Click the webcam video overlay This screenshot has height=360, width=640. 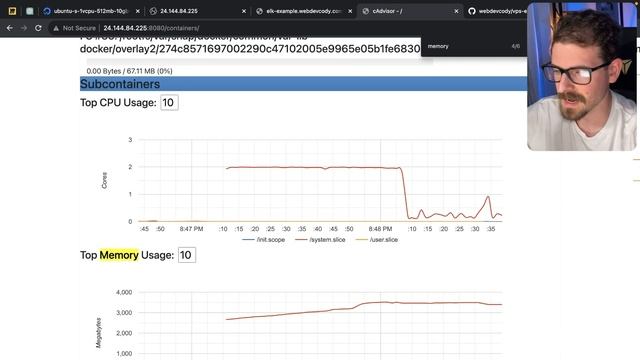point(582,77)
